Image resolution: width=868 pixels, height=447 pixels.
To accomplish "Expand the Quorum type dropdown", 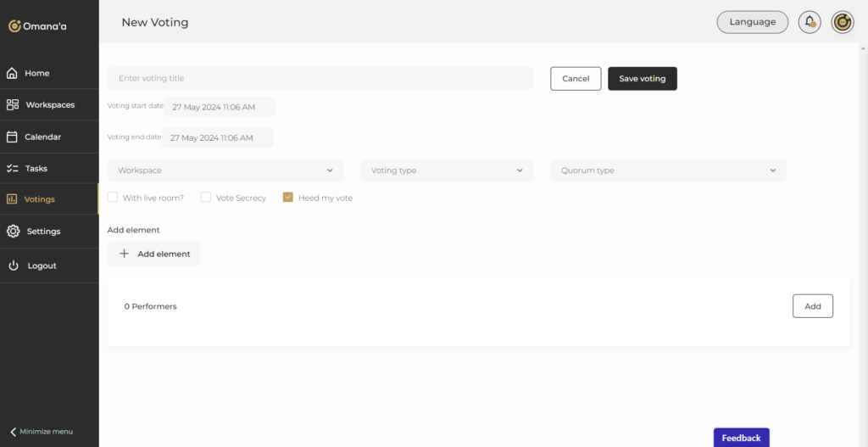I will tap(668, 170).
